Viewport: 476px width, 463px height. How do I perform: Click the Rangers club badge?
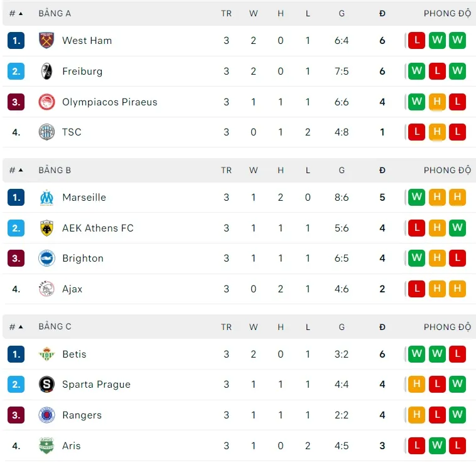46,415
